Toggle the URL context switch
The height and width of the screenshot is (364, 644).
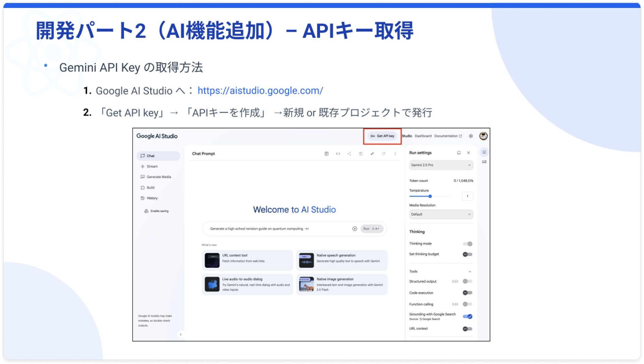coord(468,329)
